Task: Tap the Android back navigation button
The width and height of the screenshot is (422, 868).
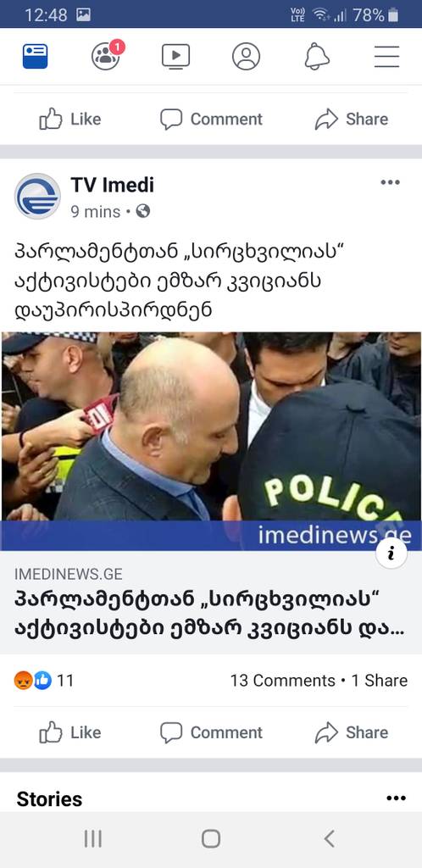Action: 329,838
